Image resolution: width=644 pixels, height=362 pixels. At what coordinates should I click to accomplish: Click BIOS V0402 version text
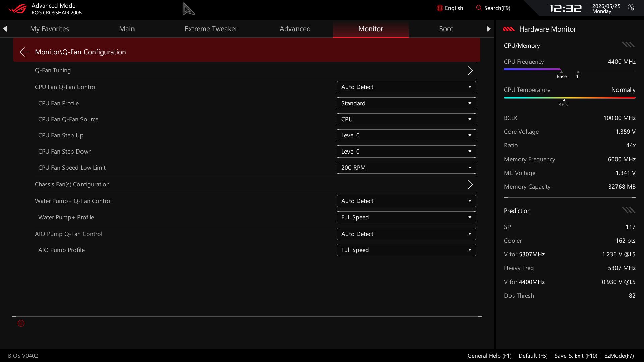[x=23, y=356]
